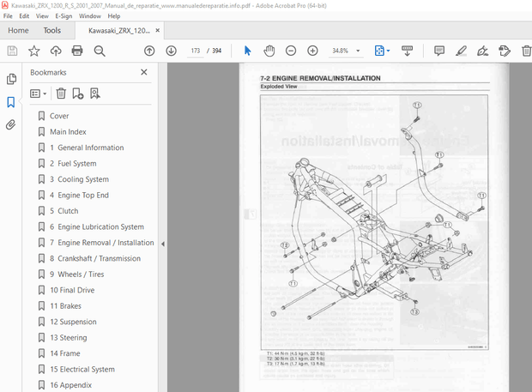This screenshot has width=532, height=392.
Task: Open the Find text magnifier icon
Action: 100,51
